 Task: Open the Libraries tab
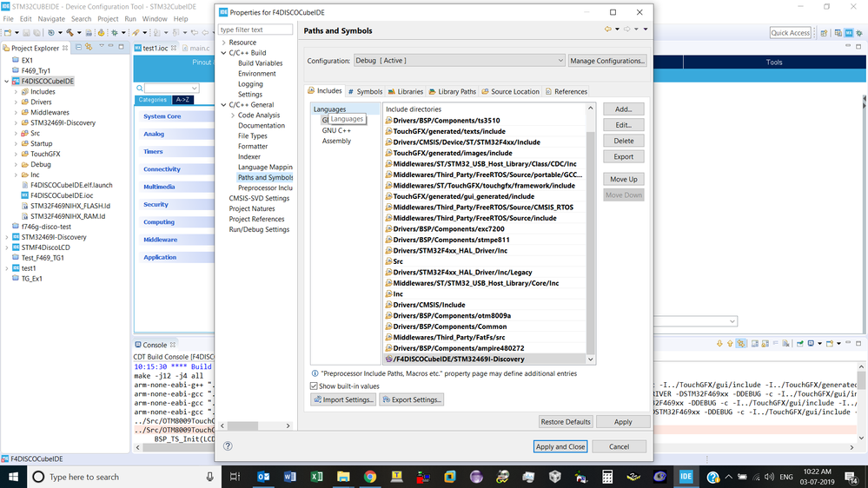[x=405, y=91]
